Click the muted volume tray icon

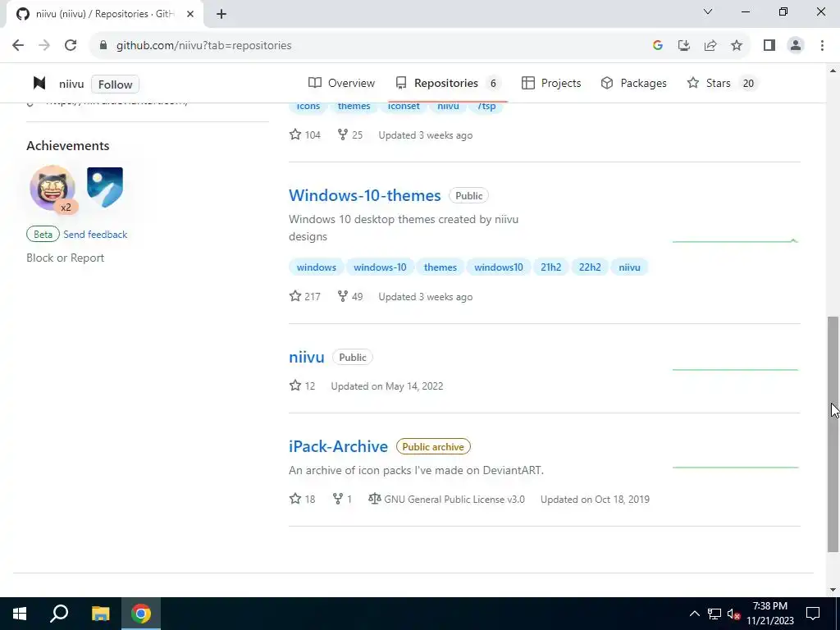click(x=734, y=614)
